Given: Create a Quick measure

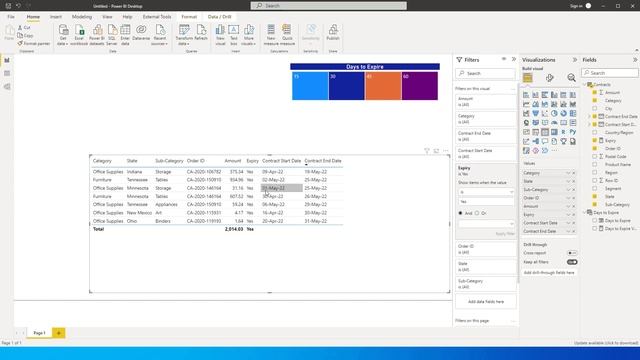Looking at the screenshot, I should 287,35.
